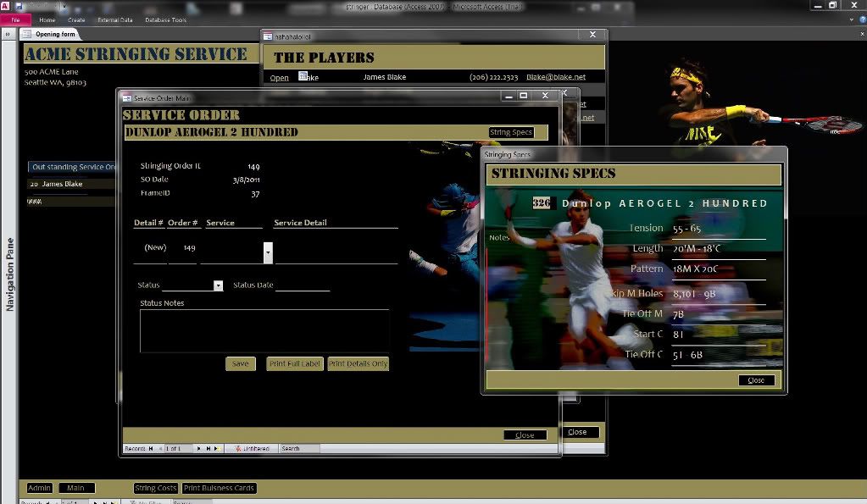
Task: Click the Length field 20'M - 18'C
Action: tap(719, 249)
